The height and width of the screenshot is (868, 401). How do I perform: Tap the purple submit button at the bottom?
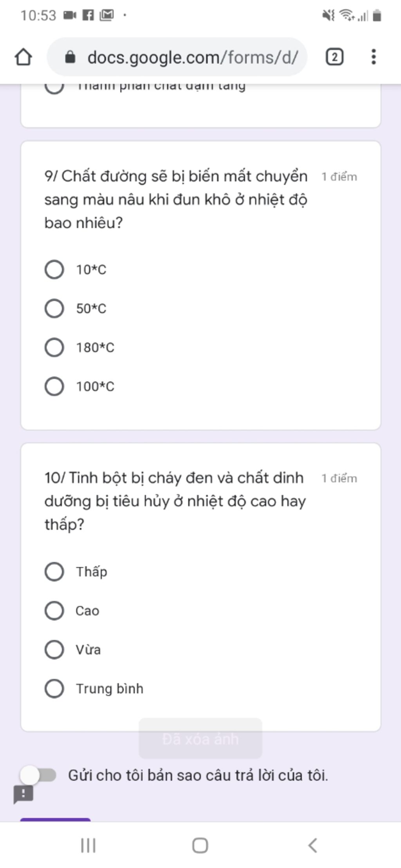tap(55, 819)
